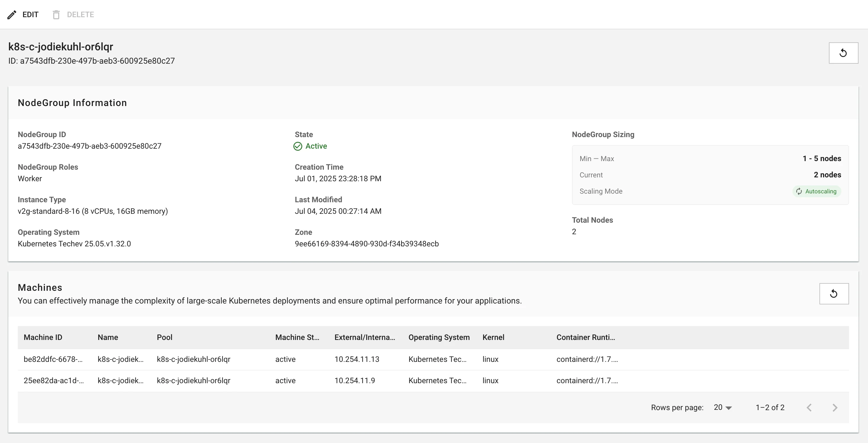This screenshot has width=868, height=443.
Task: Sort by Machine ID column header
Action: coord(43,338)
